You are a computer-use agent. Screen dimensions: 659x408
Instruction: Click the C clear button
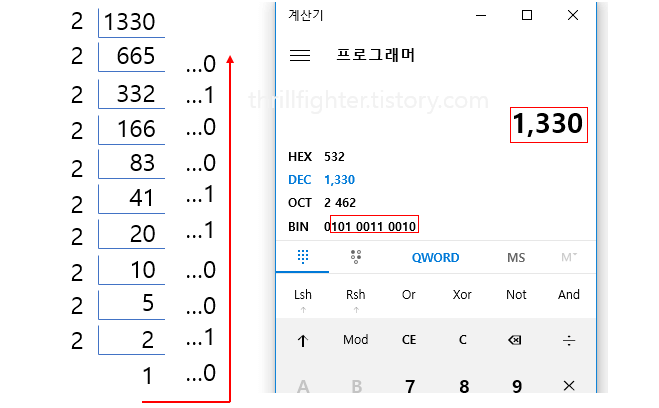462,340
